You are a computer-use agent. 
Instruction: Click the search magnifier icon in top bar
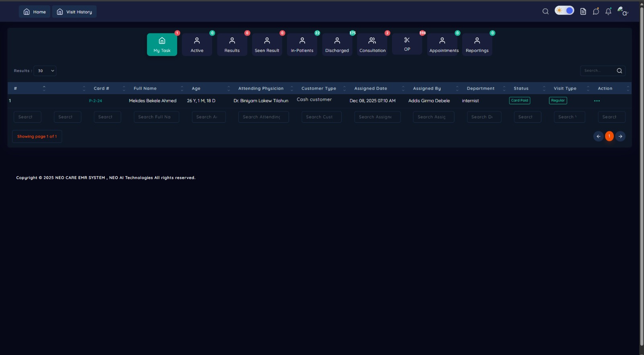[x=545, y=11]
